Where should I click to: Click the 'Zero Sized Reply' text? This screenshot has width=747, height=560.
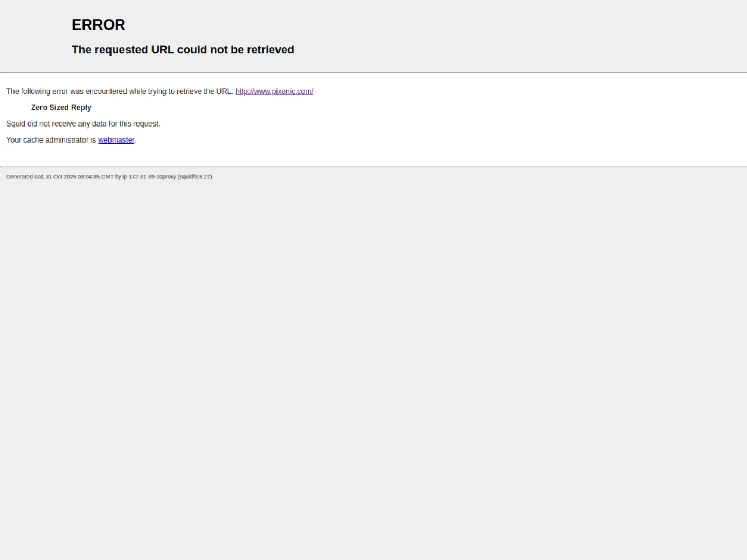tap(61, 107)
